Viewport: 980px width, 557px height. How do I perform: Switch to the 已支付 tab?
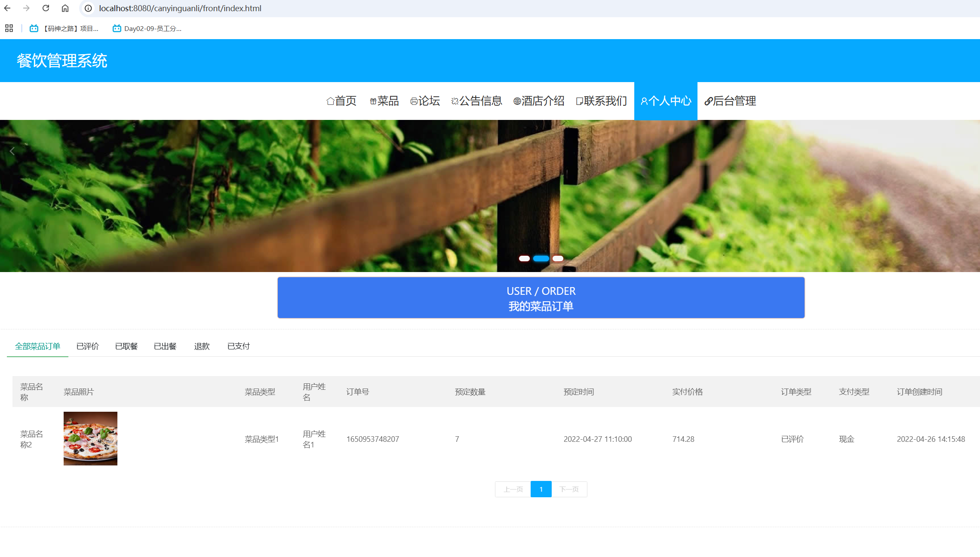click(238, 346)
